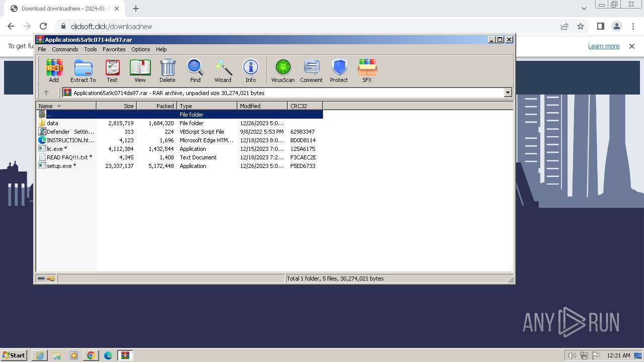Go back in Chrome
The height and width of the screenshot is (362, 644).
point(11,26)
